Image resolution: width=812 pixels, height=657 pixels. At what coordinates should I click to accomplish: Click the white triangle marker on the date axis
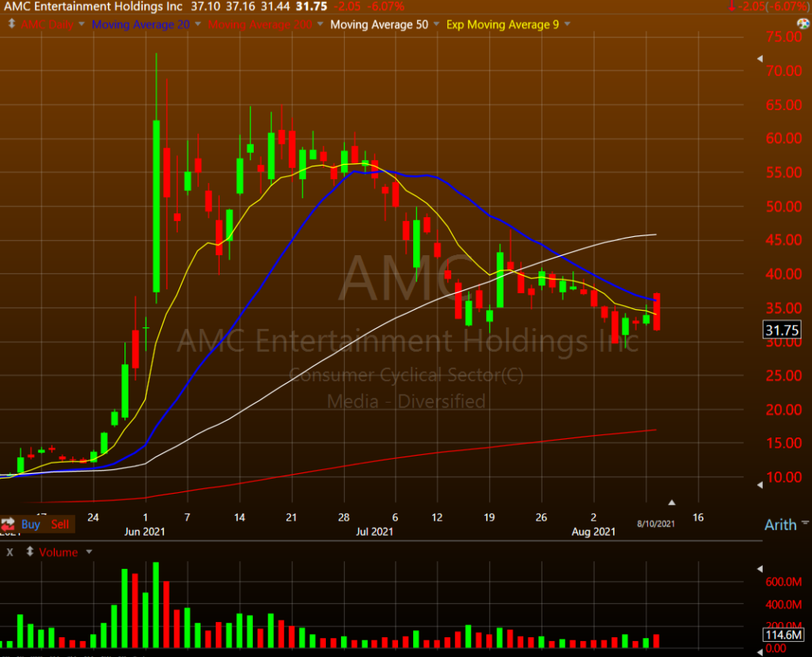672,502
